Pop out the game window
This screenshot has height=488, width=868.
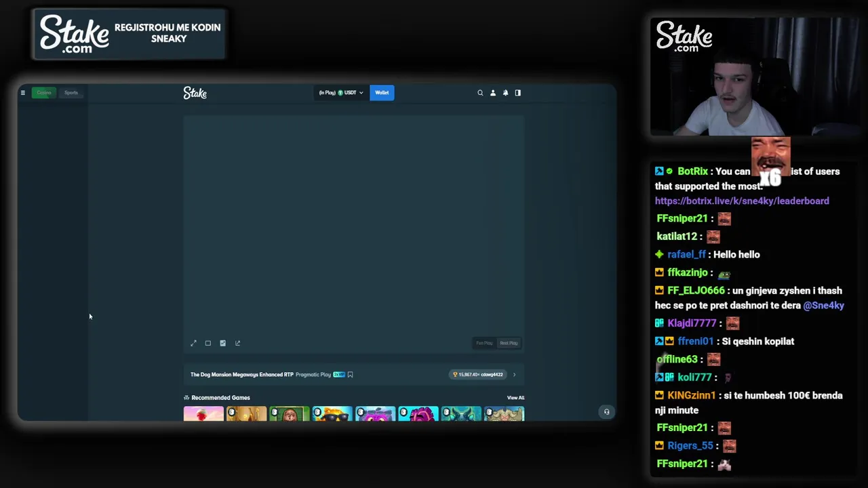tap(237, 343)
